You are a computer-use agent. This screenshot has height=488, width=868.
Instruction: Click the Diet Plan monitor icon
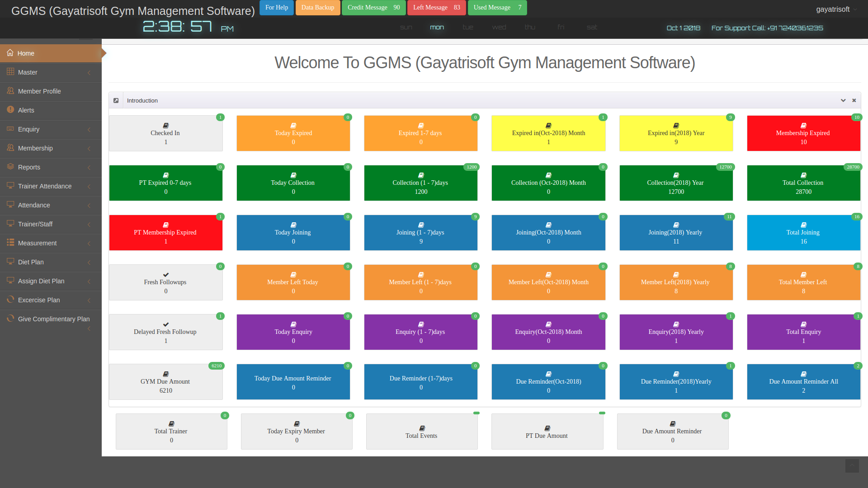(10, 261)
